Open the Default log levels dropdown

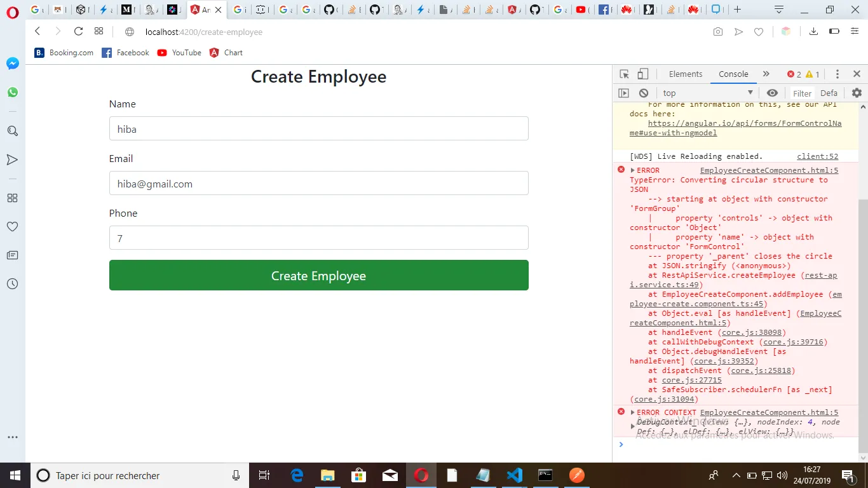coord(829,93)
